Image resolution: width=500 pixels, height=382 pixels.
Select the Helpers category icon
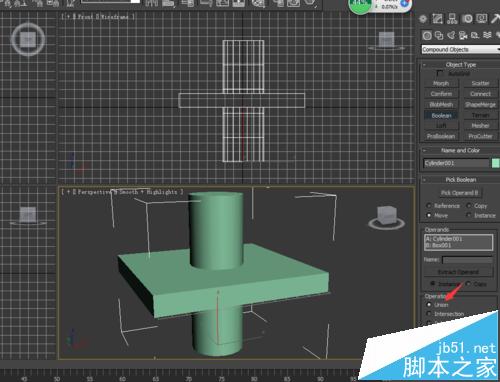click(475, 35)
